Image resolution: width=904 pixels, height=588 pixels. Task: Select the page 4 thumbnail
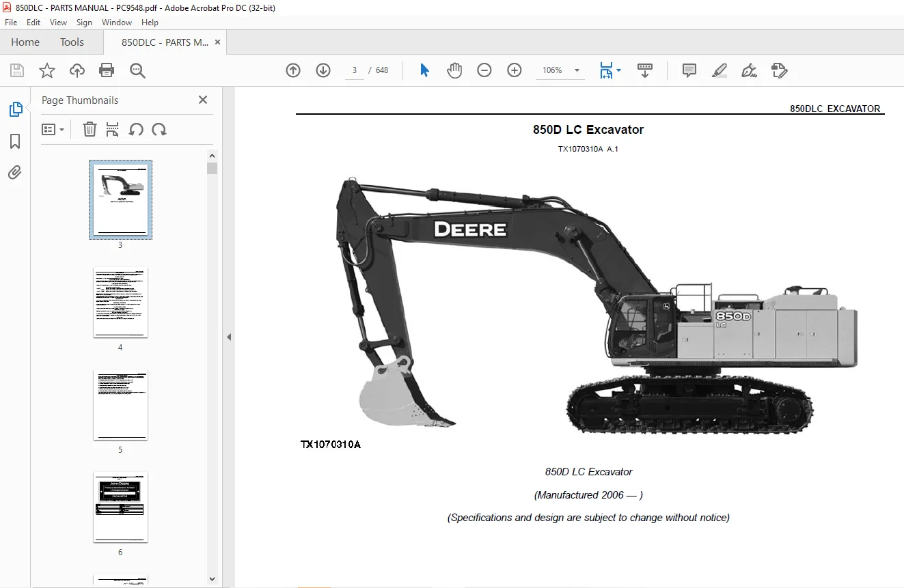[x=120, y=302]
